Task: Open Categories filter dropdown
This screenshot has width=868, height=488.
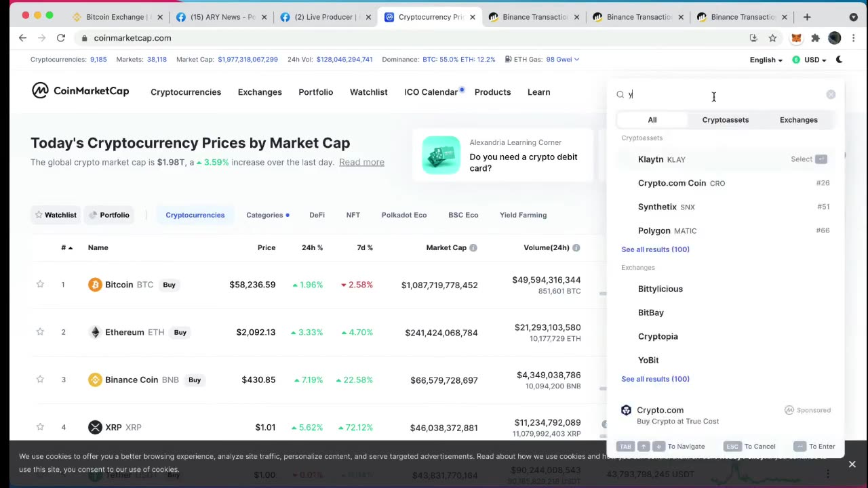Action: coord(268,215)
